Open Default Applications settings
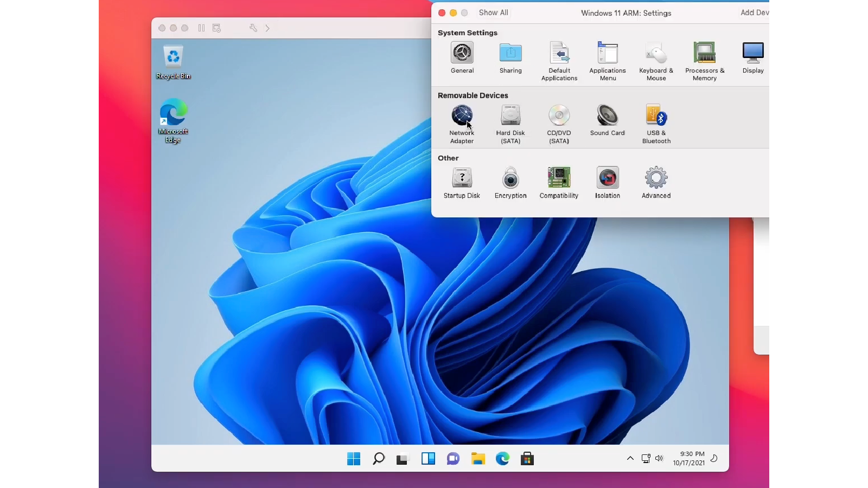This screenshot has width=868, height=488. [559, 61]
